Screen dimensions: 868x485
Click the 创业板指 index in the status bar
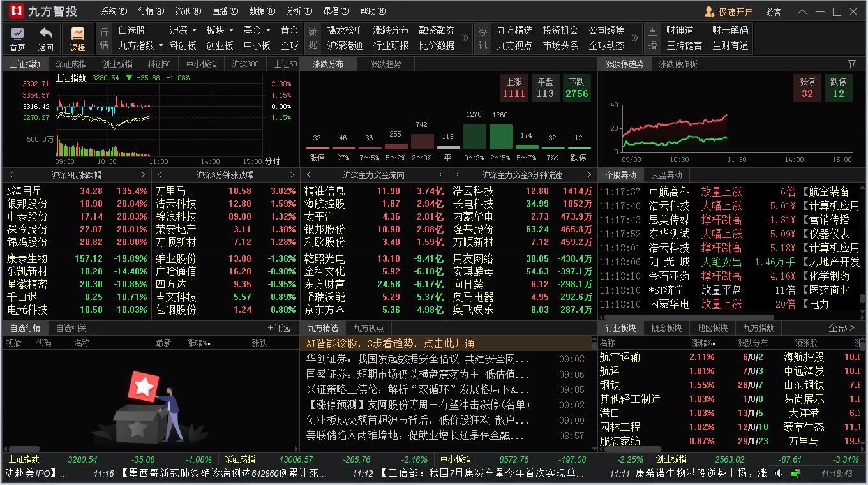(671, 459)
